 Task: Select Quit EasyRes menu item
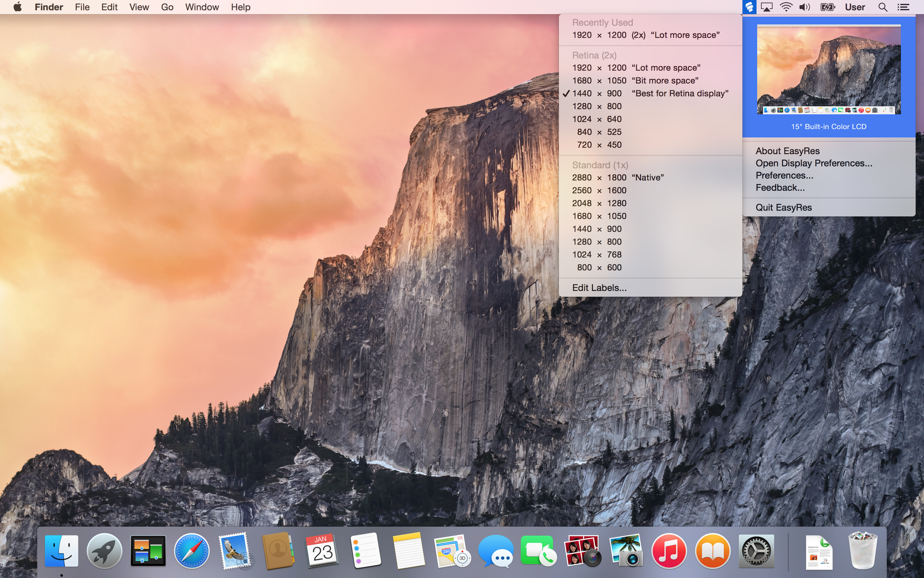click(x=784, y=207)
